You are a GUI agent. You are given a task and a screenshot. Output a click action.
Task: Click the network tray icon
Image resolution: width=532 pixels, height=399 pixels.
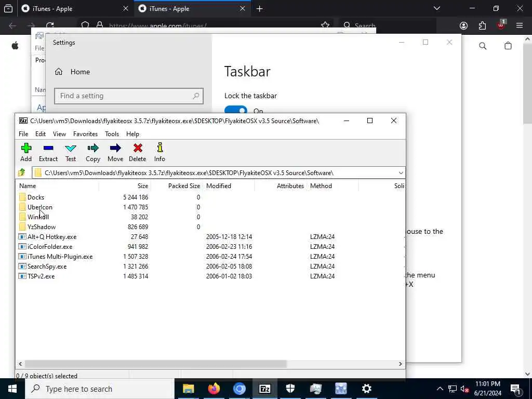point(453,389)
